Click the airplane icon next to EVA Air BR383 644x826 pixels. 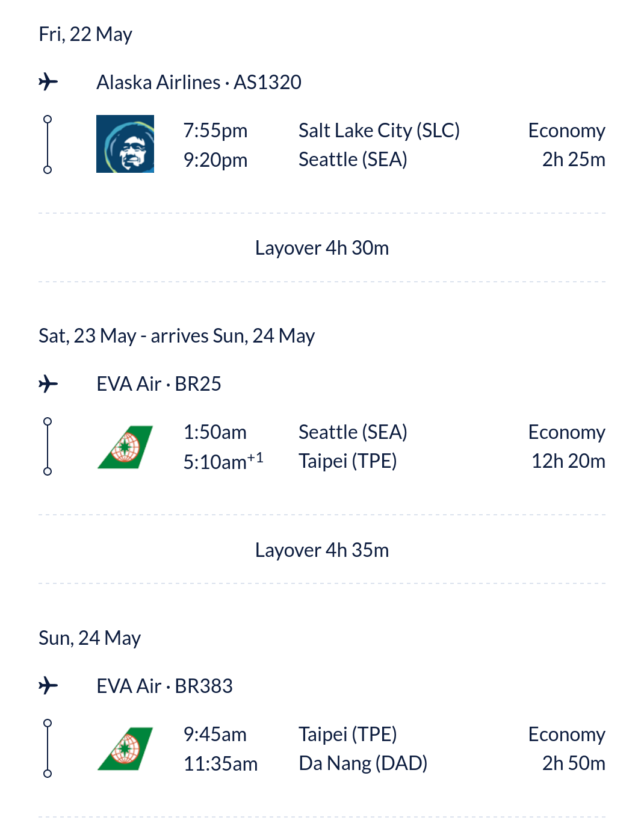click(x=48, y=685)
